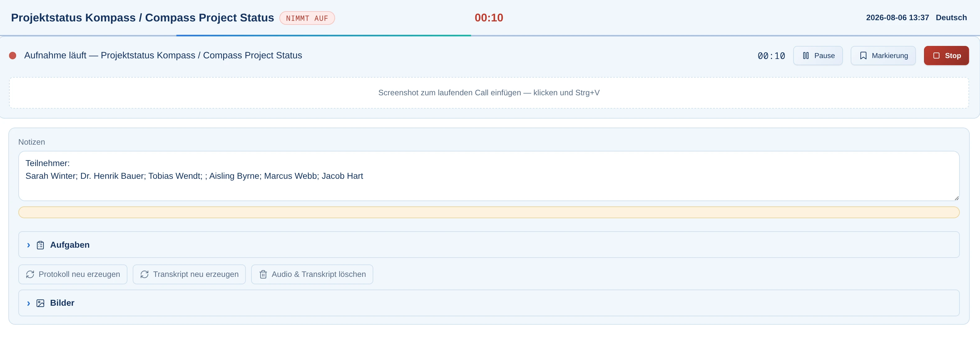Regenerate the protocol via Protokoll neu erzeugen
980x347 pixels.
tap(73, 274)
